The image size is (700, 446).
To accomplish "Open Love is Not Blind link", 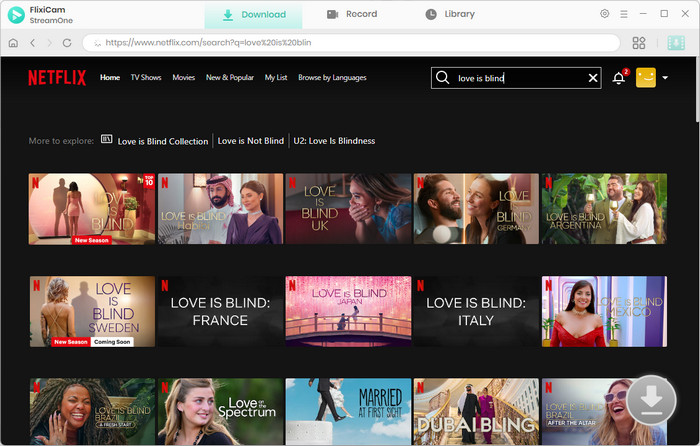I will point(250,141).
